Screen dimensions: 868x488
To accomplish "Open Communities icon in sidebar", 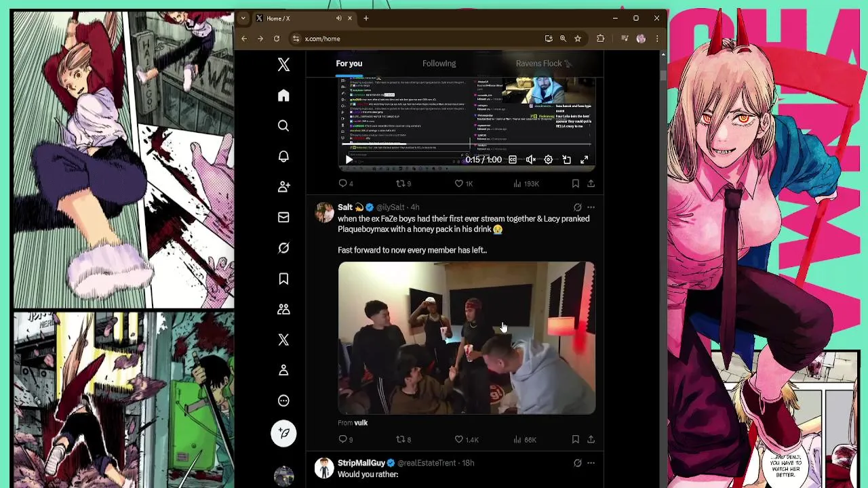I will pyautogui.click(x=283, y=309).
